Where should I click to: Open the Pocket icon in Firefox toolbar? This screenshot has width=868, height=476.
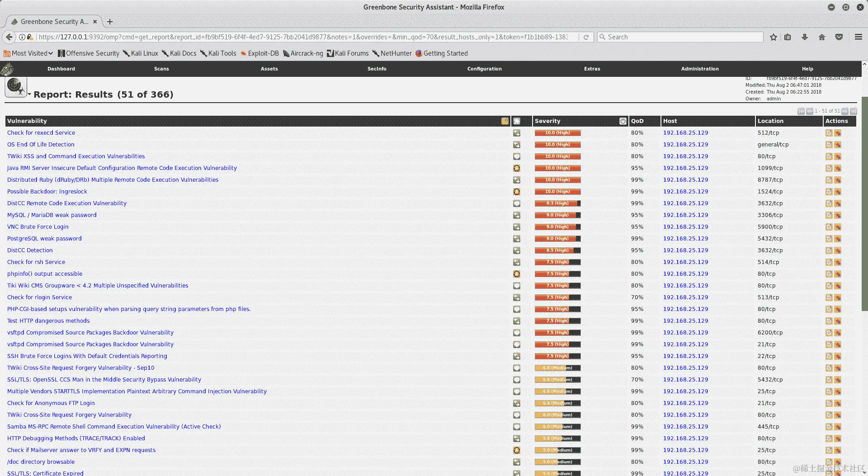coord(839,37)
